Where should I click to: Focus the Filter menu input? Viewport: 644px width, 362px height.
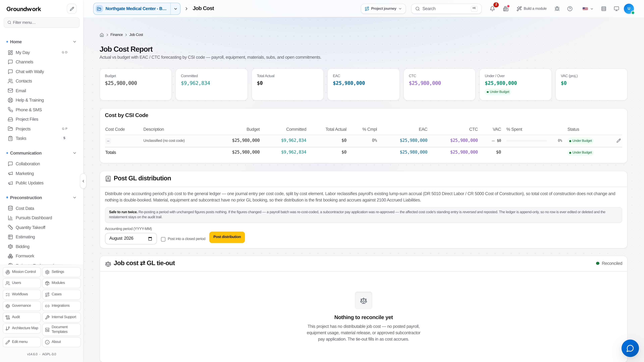point(41,22)
